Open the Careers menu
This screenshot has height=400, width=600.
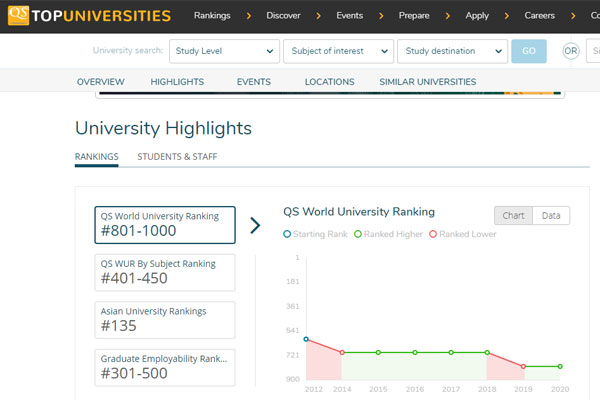pyautogui.click(x=540, y=16)
